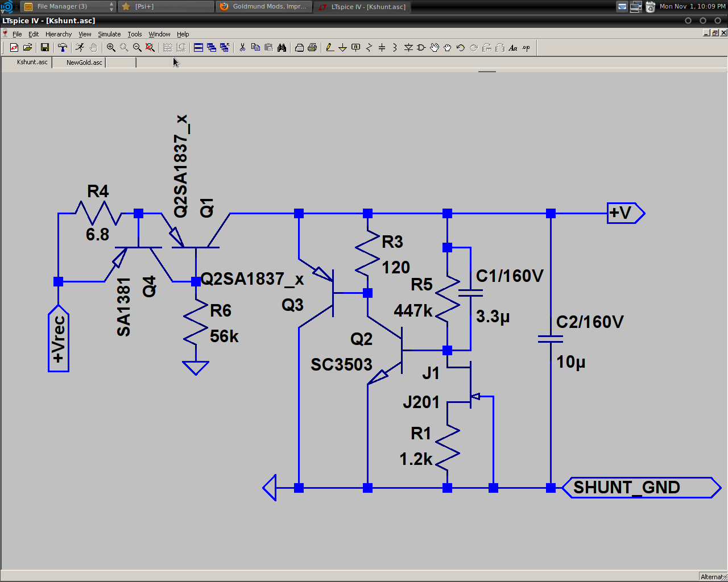Screen dimensions: 728x582
Task: Place an Inductor from the toolbar
Action: point(395,48)
